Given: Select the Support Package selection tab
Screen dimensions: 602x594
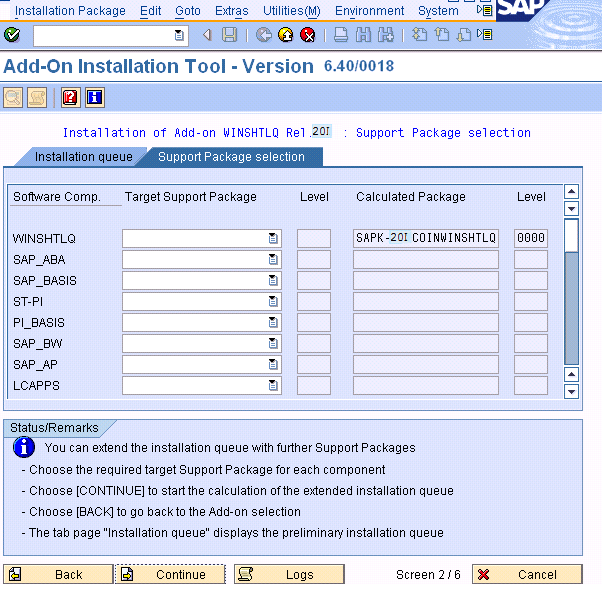Looking at the screenshot, I should pyautogui.click(x=231, y=157).
